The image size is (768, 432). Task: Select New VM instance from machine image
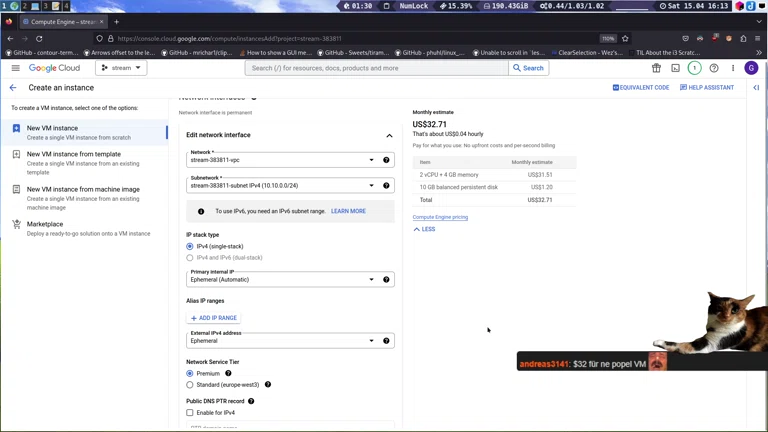84,198
